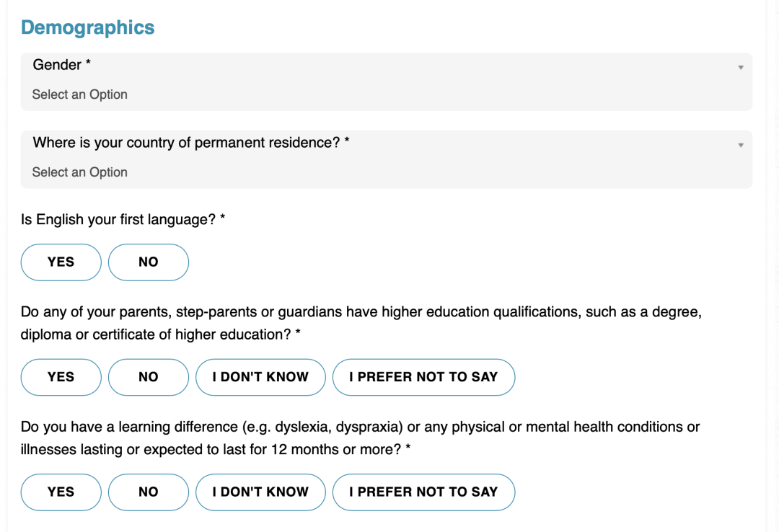Select YES for parents' higher education
Viewport: 779px width, 532px height.
pos(61,377)
